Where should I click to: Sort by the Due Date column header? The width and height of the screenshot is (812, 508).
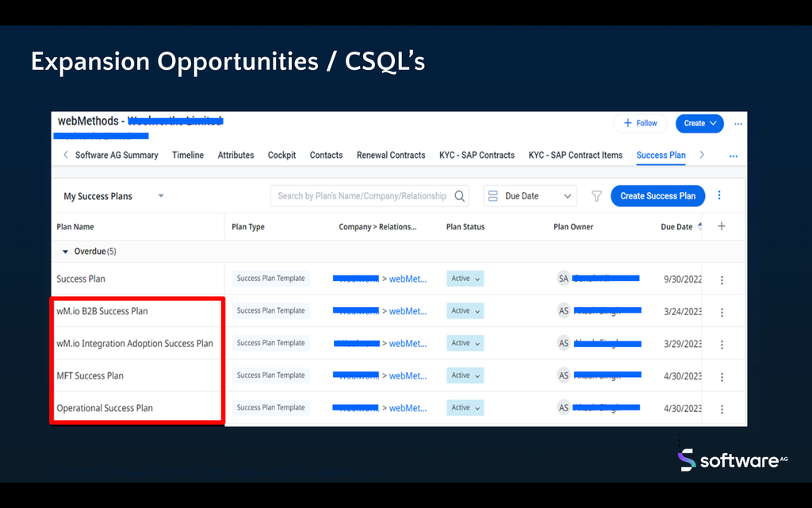[x=677, y=226]
